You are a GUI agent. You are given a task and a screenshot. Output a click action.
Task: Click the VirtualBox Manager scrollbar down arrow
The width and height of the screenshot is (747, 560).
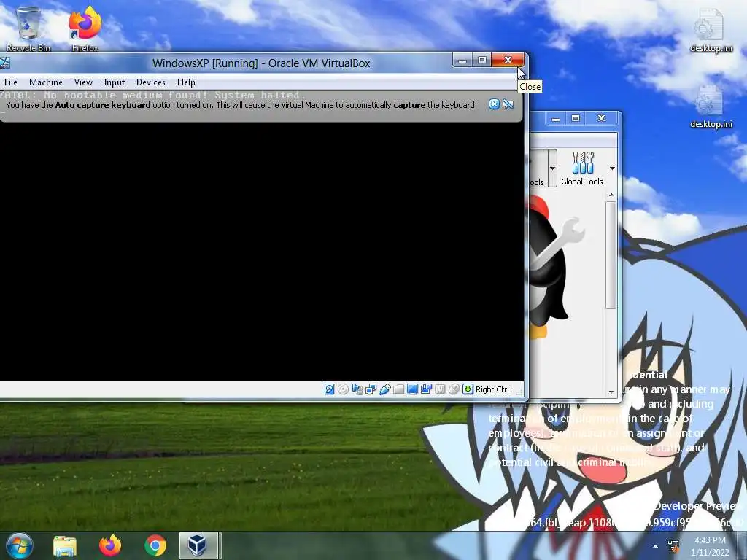pyautogui.click(x=612, y=392)
